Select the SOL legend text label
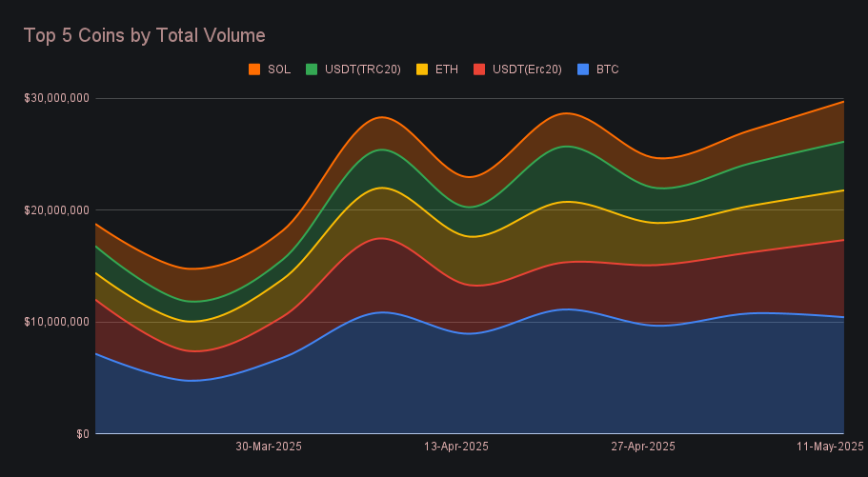The width and height of the screenshot is (868, 477). (x=279, y=70)
